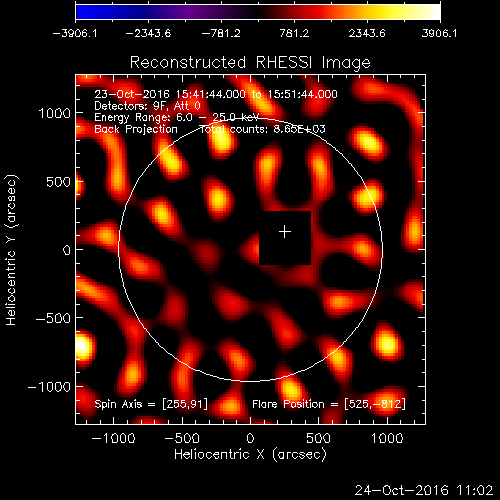Click the 'Detectors: 9F, Att 0' text

tap(147, 106)
